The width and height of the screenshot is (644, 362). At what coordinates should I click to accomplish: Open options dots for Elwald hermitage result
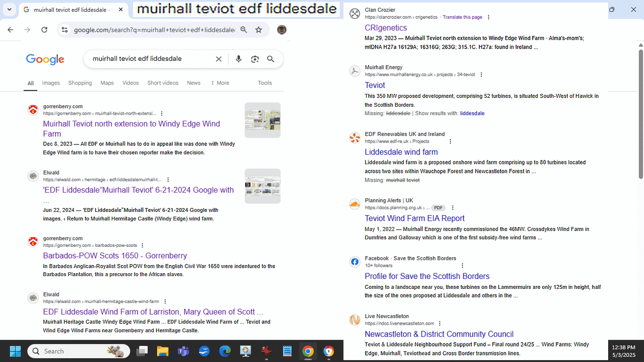point(168,180)
